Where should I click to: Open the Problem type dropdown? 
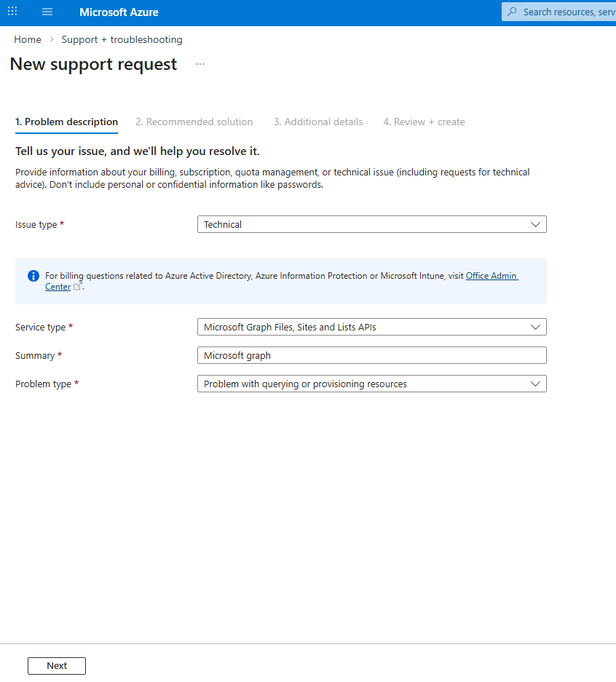(x=372, y=384)
